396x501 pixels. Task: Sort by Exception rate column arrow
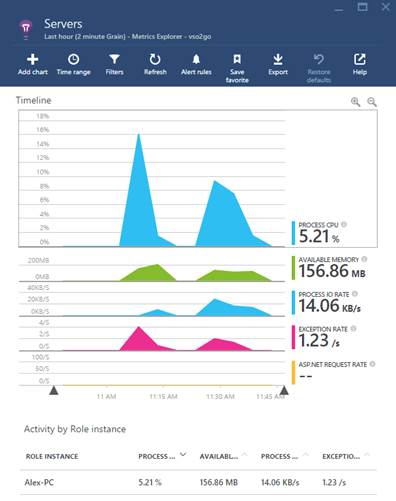pyautogui.click(x=367, y=454)
